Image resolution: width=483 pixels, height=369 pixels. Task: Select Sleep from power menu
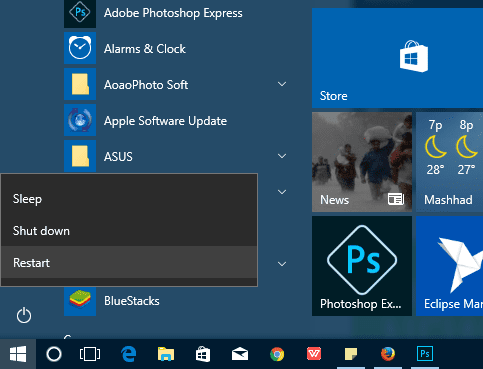click(129, 199)
